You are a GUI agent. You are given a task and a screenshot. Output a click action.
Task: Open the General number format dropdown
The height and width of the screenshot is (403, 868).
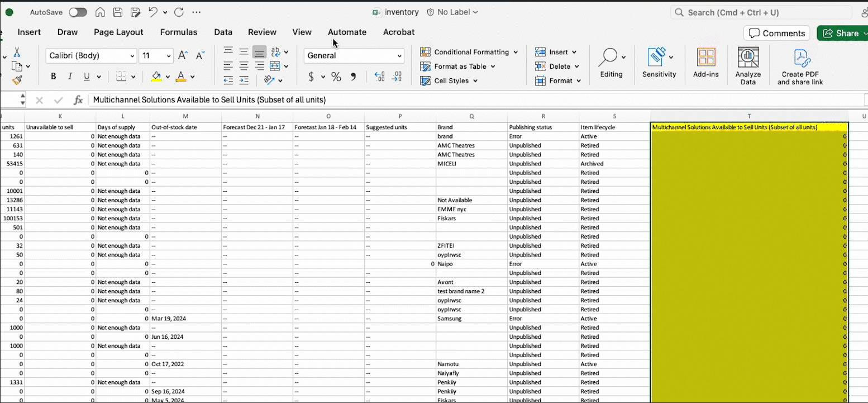coord(399,56)
